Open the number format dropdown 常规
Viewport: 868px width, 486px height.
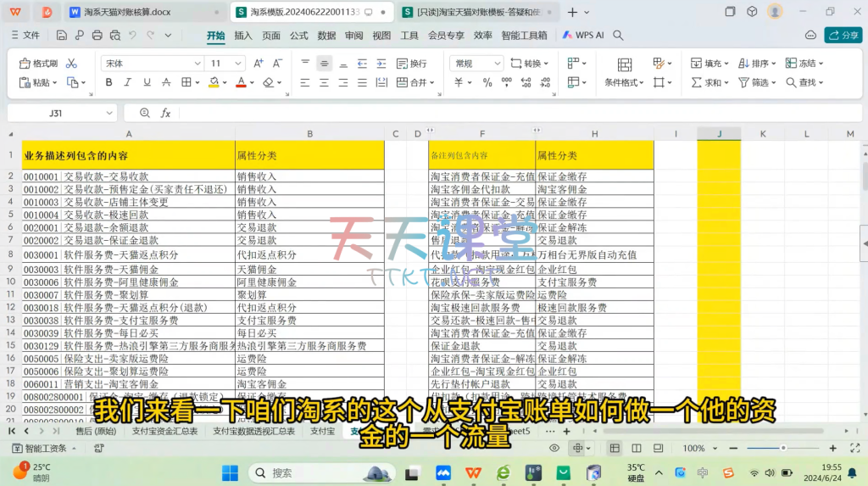(479, 64)
